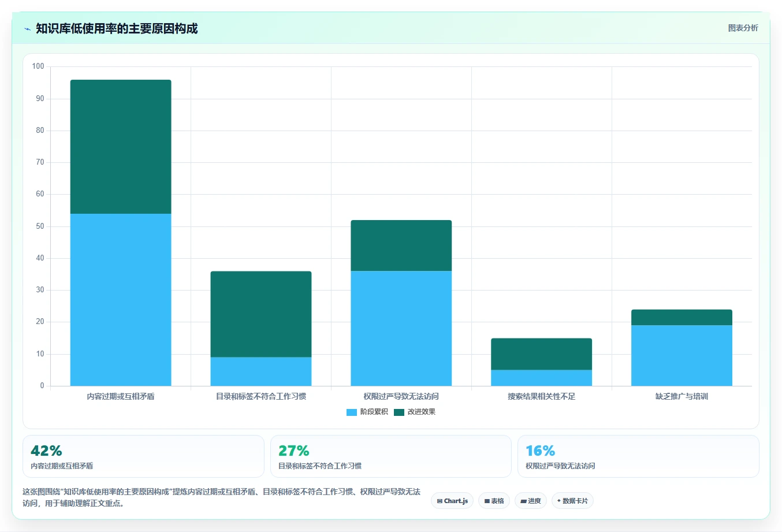
Task: Click the x-axis label 目录和标签不符合工作习惯
Action: coord(261,396)
